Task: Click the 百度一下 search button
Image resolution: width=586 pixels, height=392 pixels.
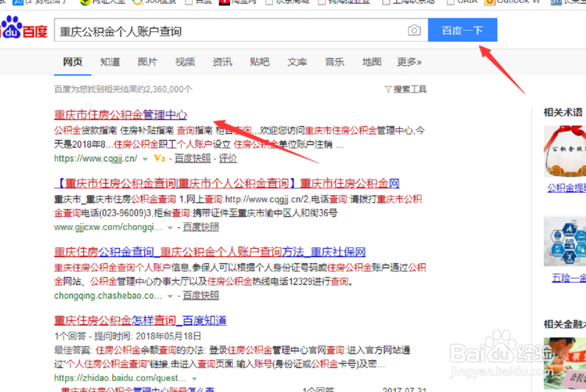Action: tap(462, 30)
